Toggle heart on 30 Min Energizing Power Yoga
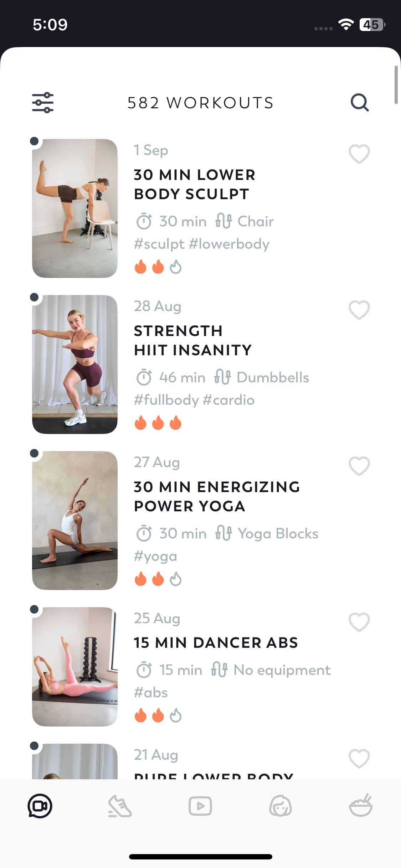 [359, 466]
